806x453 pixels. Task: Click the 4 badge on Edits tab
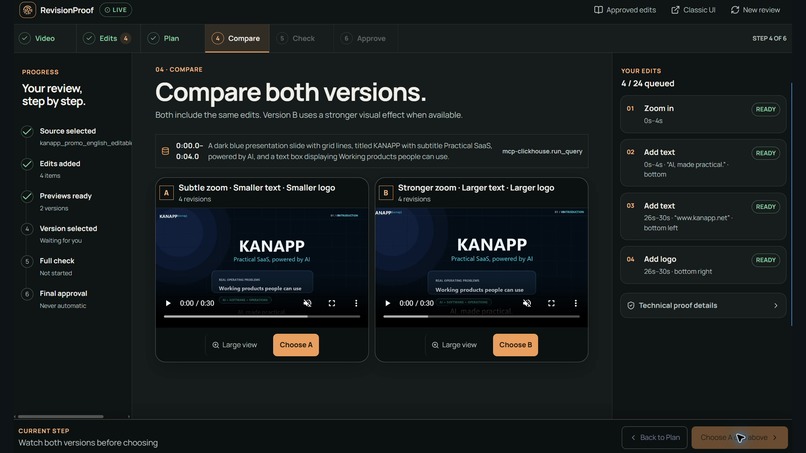coord(125,38)
